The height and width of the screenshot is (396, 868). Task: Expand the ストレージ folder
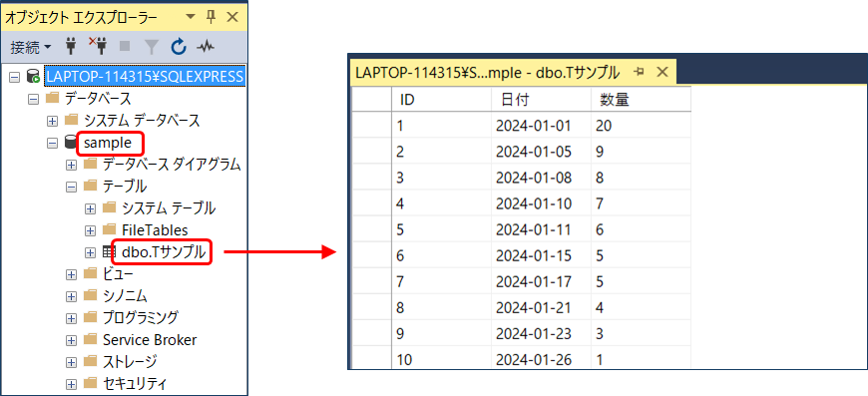point(71,363)
